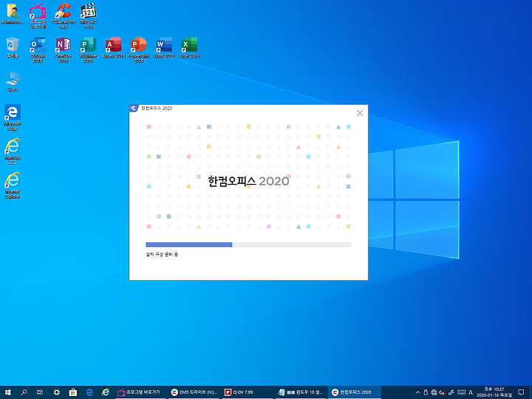Screen dimensions: 532x399
Task: Open the touch keyboard tray icon
Action: [461, 392]
